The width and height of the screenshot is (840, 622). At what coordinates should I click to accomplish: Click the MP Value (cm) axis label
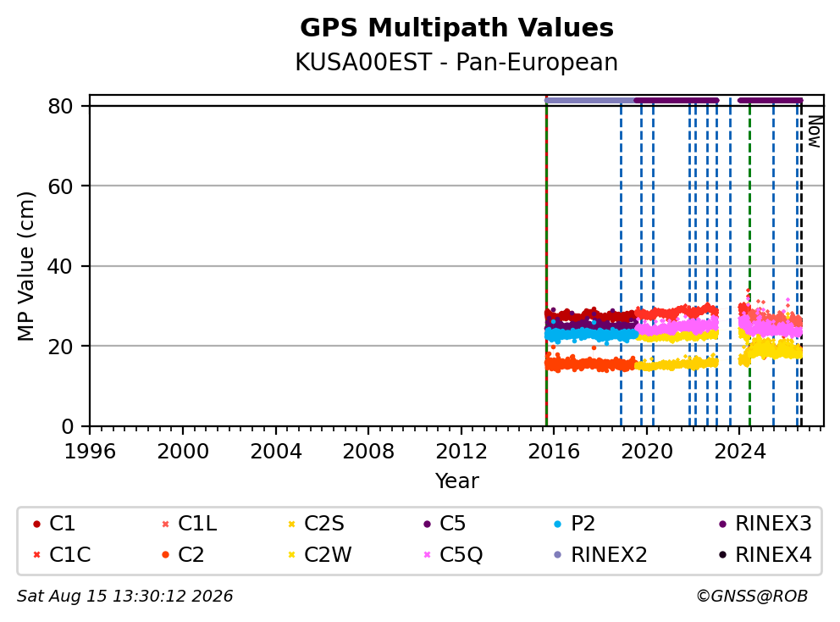click(x=25, y=266)
